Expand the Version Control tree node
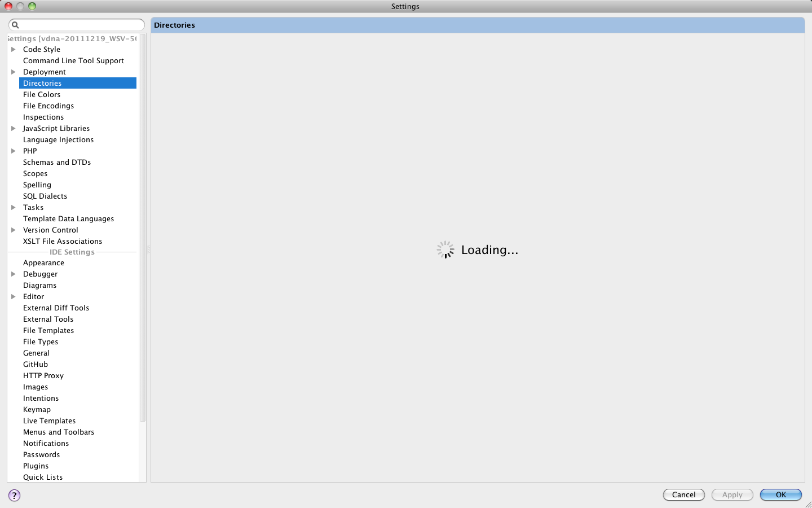 [x=14, y=230]
